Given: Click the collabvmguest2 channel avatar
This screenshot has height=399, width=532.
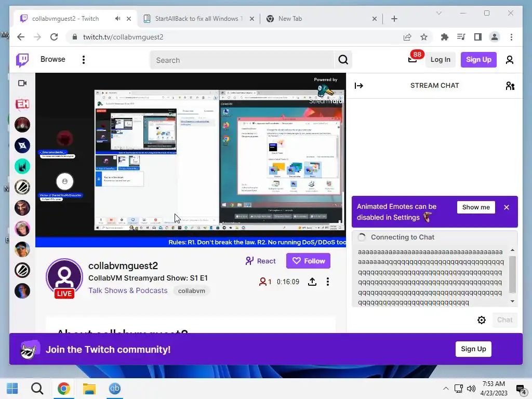Looking at the screenshot, I should (x=64, y=276).
